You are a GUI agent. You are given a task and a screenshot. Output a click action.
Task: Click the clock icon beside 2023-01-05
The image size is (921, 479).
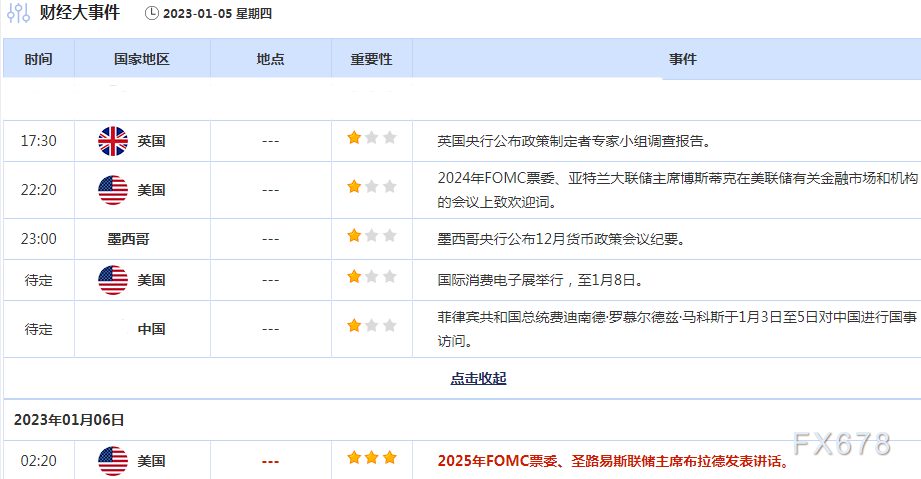click(152, 13)
